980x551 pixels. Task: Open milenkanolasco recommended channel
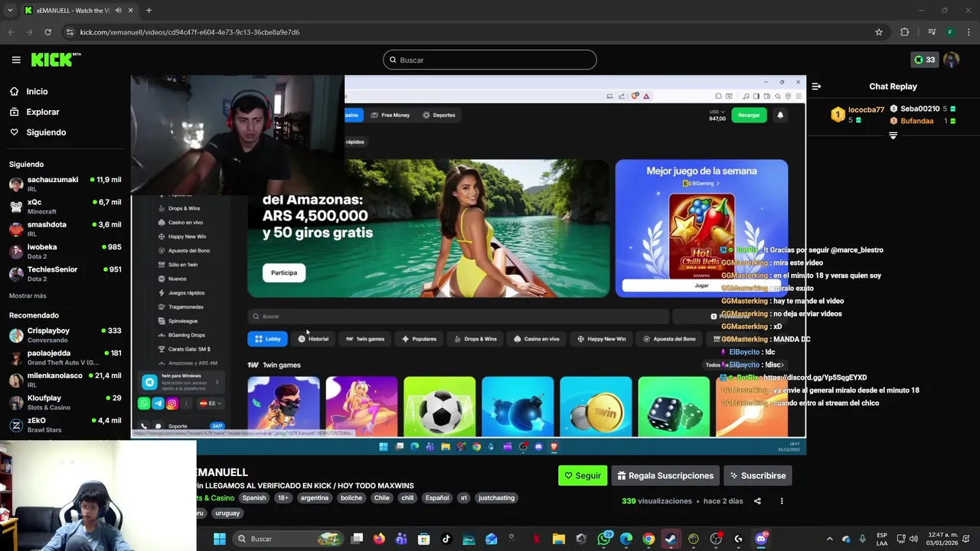65,380
